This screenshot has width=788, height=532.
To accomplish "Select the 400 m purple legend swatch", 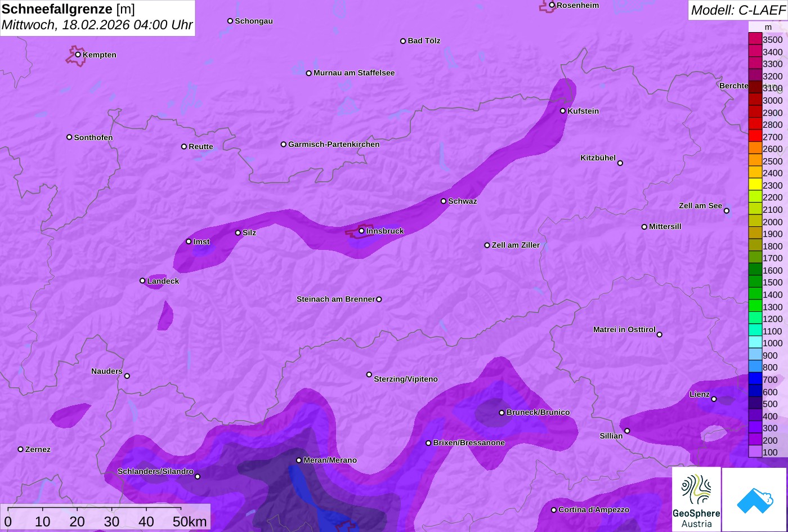I will [x=755, y=415].
